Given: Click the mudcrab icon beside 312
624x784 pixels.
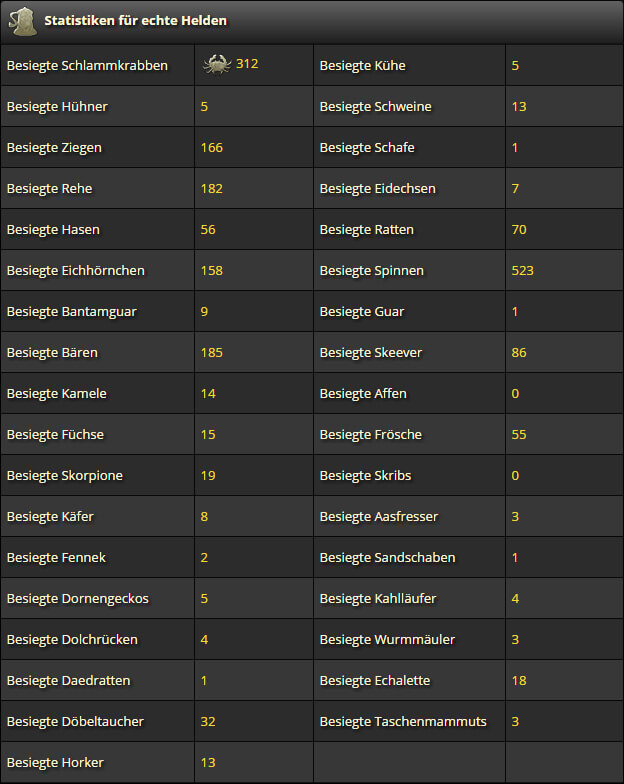Looking at the screenshot, I should (217, 64).
